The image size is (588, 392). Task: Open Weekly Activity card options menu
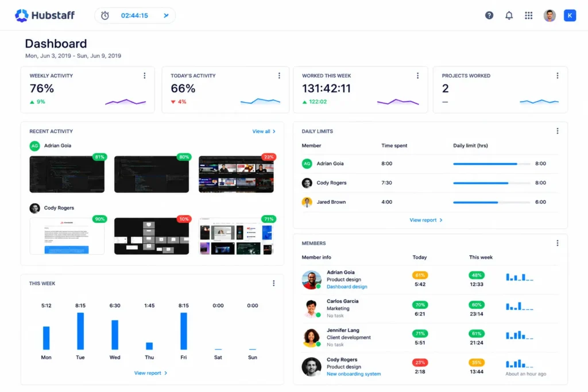coord(144,76)
